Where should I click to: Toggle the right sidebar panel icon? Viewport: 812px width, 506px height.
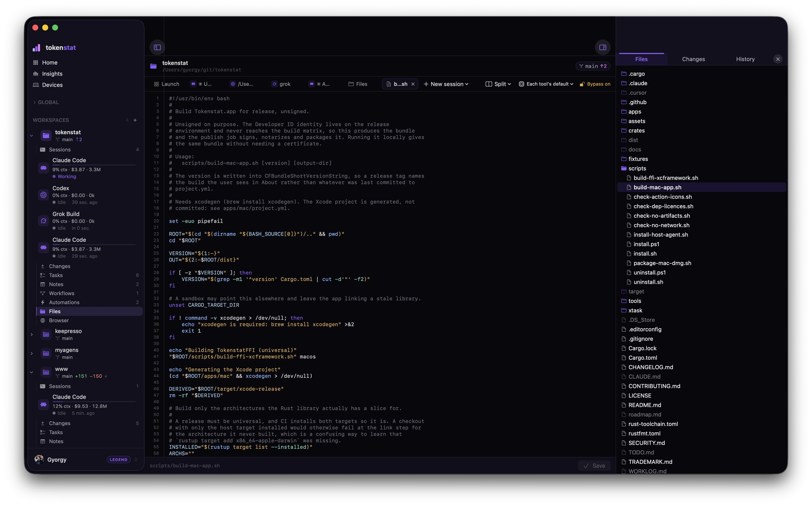(602, 47)
